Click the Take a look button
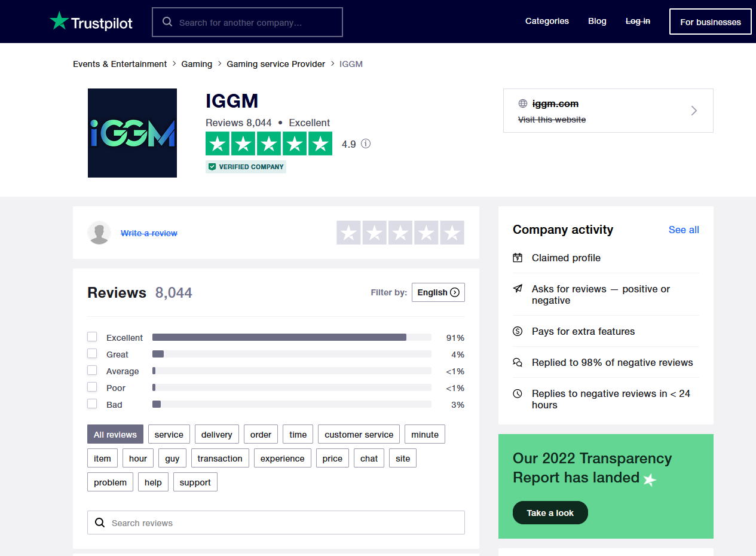The width and height of the screenshot is (756, 556). coord(550,513)
